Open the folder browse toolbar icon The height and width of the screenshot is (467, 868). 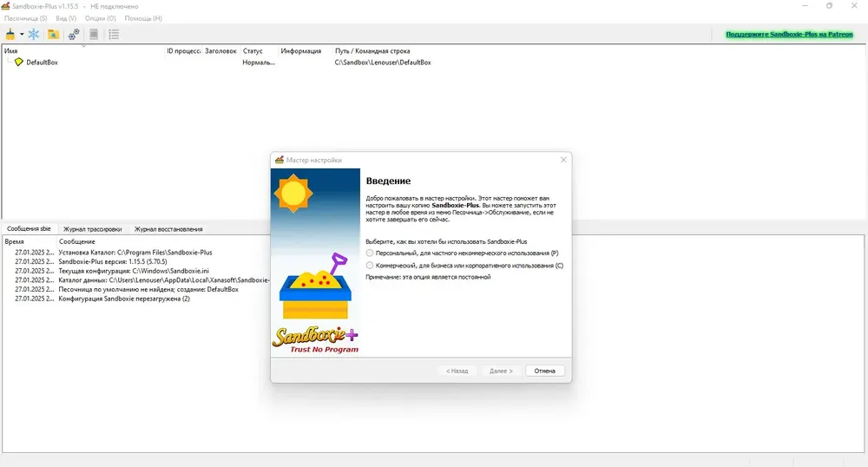pyautogui.click(x=53, y=35)
